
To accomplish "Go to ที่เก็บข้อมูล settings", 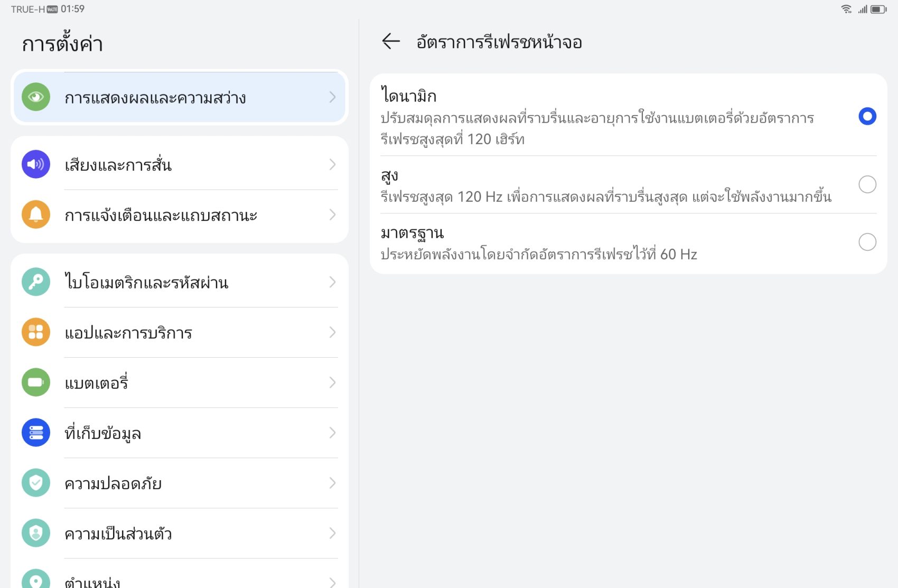I will click(180, 432).
